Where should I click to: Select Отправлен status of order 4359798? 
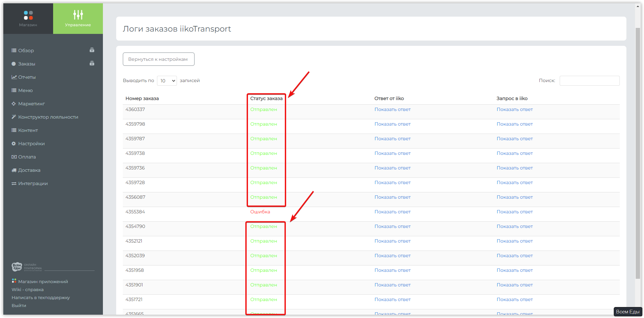(264, 124)
